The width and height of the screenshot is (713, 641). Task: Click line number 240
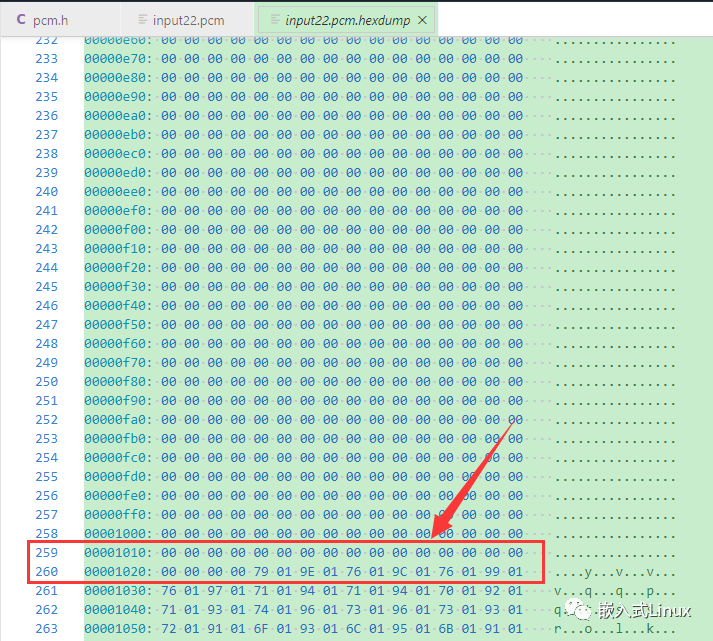[x=47, y=192]
